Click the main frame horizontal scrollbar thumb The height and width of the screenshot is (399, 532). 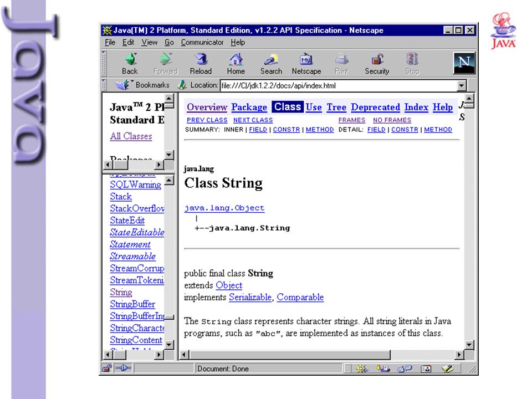click(290, 355)
